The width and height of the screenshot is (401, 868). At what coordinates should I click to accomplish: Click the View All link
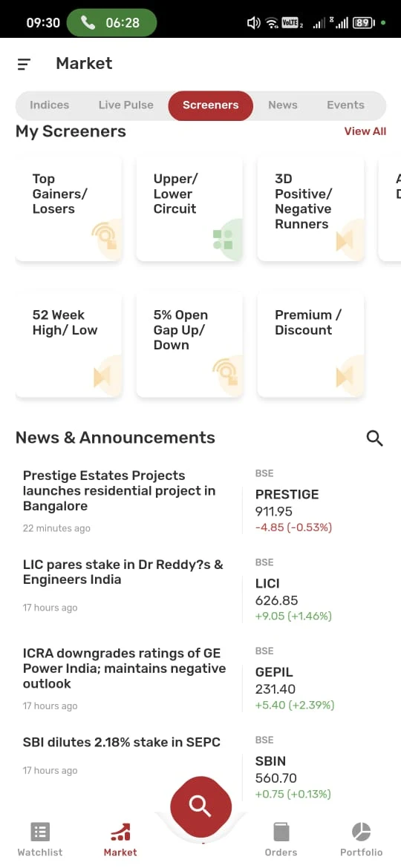(x=365, y=131)
